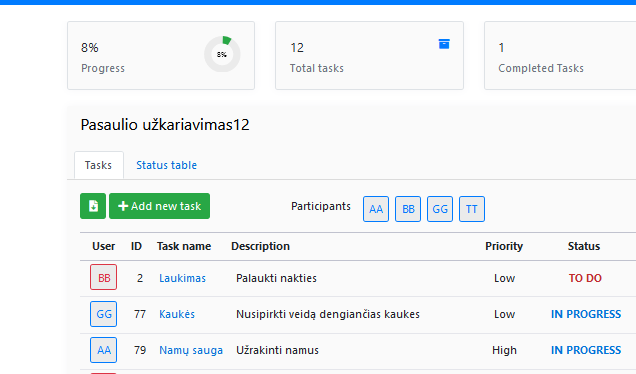Click the green export file icon button
This screenshot has height=374, width=636.
93,206
